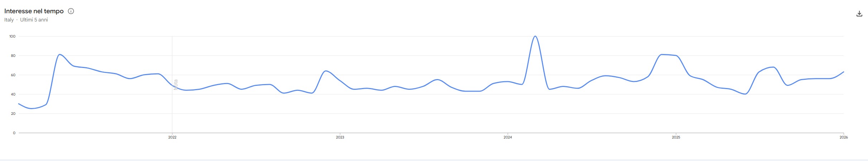Click the line's starting point at far left

[x=19, y=104]
